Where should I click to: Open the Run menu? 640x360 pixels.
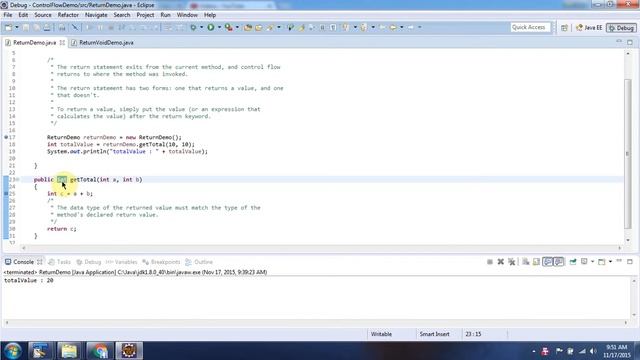[165, 15]
